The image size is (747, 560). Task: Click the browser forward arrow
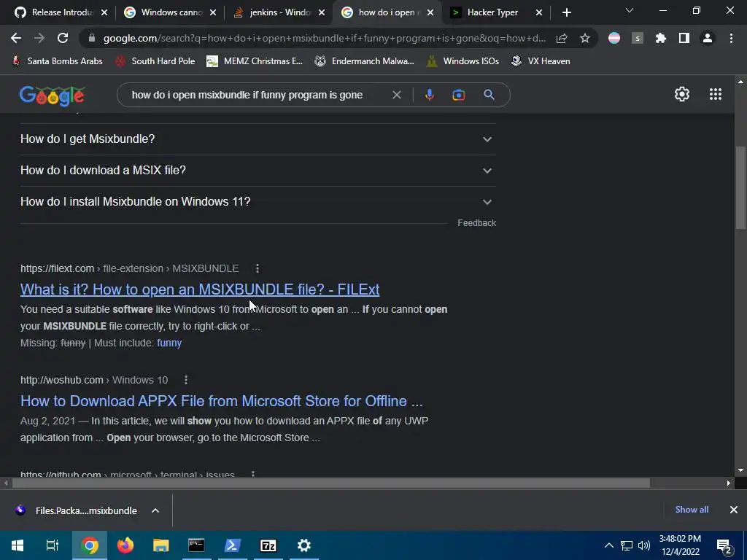(x=39, y=38)
